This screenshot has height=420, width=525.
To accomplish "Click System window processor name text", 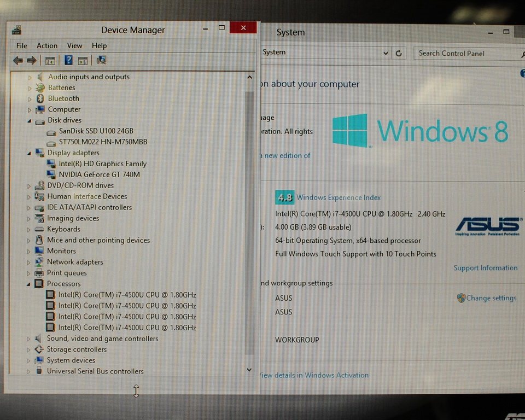I will click(x=360, y=214).
